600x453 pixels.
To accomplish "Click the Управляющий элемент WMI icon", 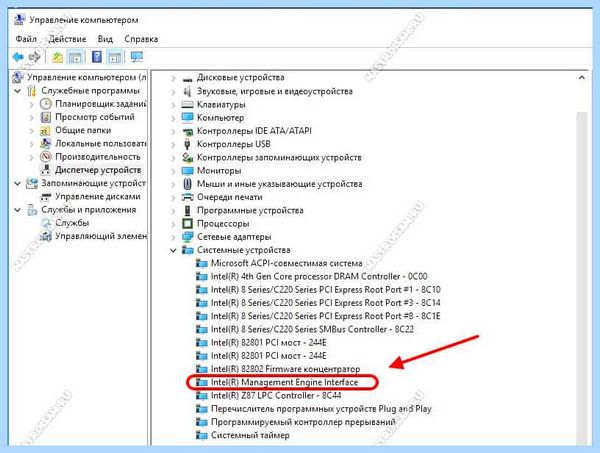I will click(46, 236).
